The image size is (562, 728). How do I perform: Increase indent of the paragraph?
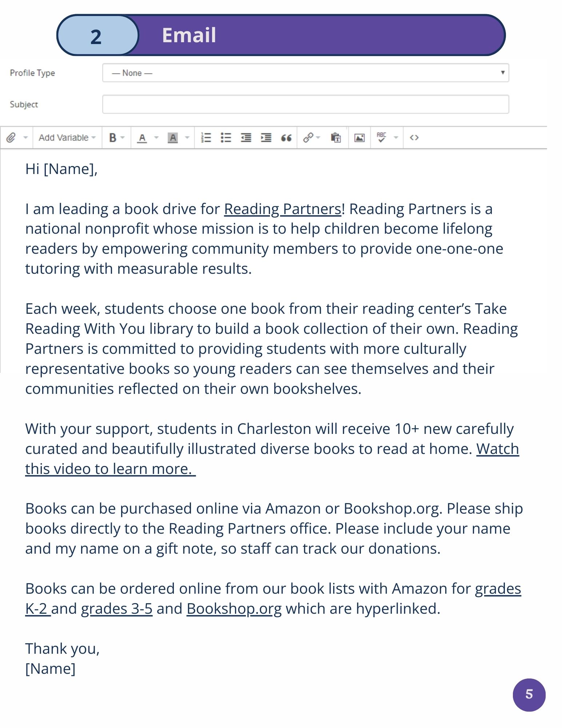click(266, 138)
